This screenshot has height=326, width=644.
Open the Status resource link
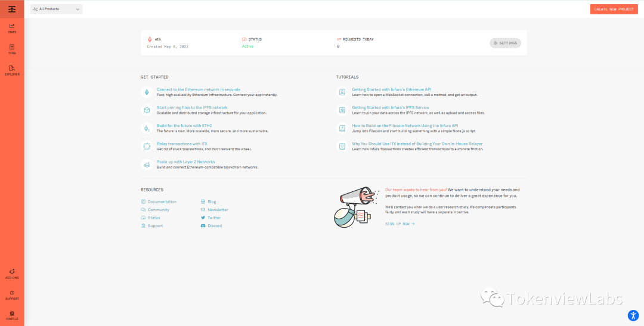pyautogui.click(x=154, y=218)
